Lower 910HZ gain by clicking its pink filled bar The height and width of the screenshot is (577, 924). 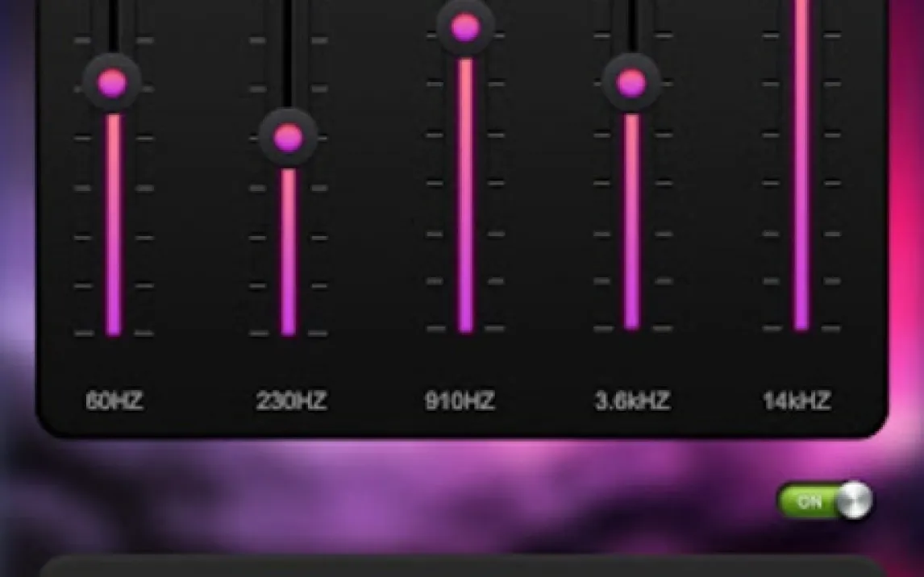[465, 196]
